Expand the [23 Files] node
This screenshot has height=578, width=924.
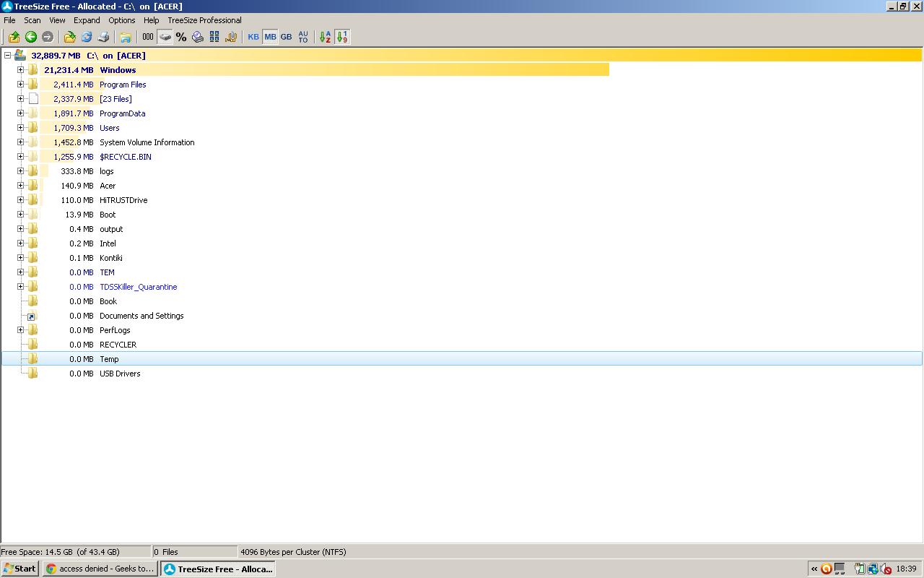[x=20, y=99]
